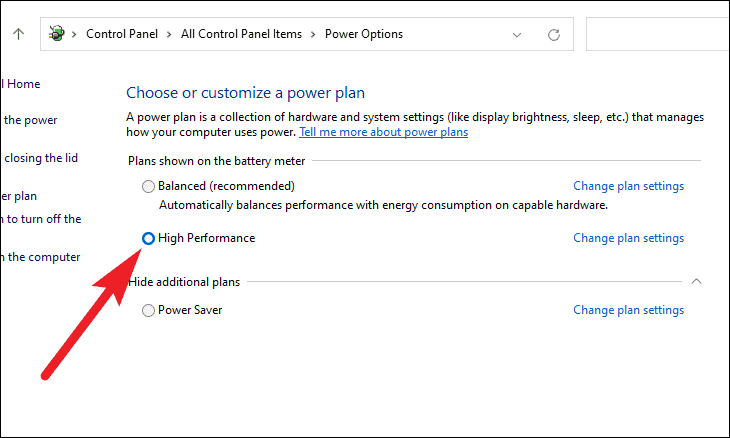Open the address bar history dropdown
730x438 pixels.
(517, 35)
